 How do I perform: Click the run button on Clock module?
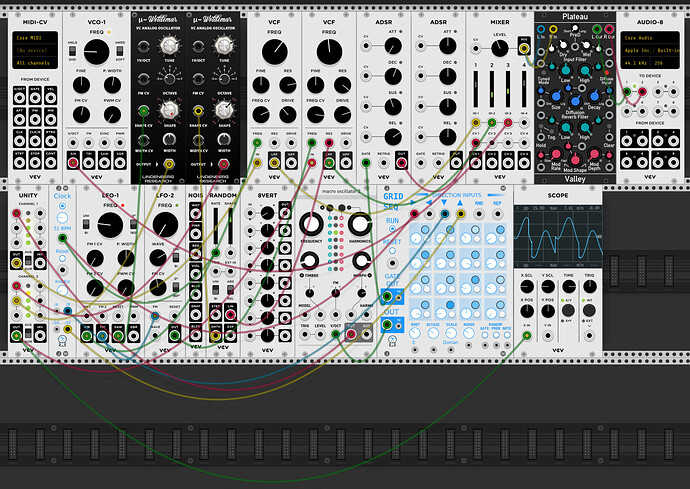point(62,206)
